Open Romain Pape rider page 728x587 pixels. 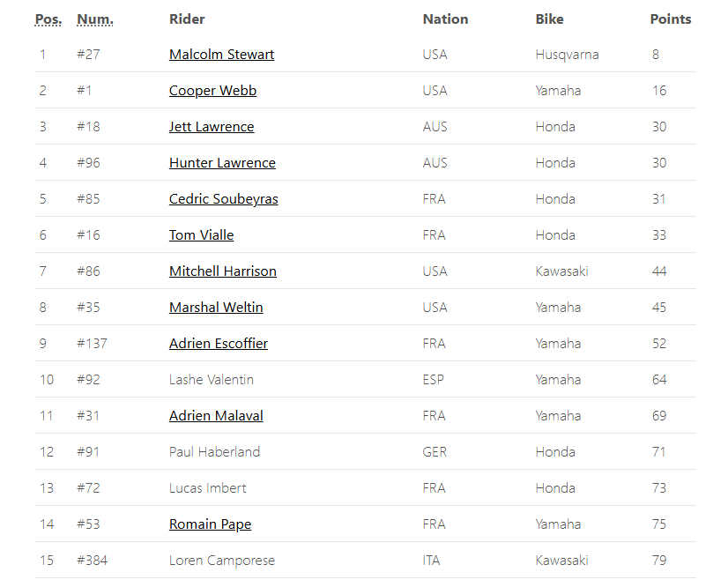coord(210,524)
